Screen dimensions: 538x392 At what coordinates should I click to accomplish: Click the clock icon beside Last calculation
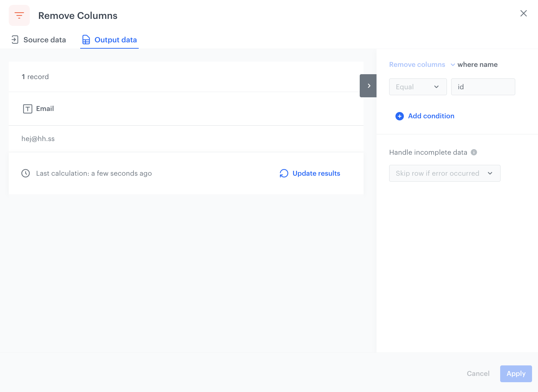(26, 173)
